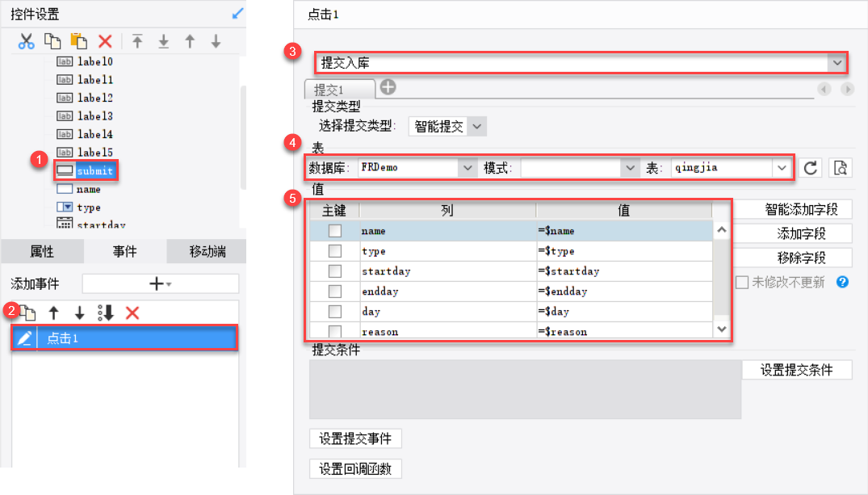868x495 pixels.
Task: Click the value table scroll down arrow
Action: pyautogui.click(x=721, y=329)
